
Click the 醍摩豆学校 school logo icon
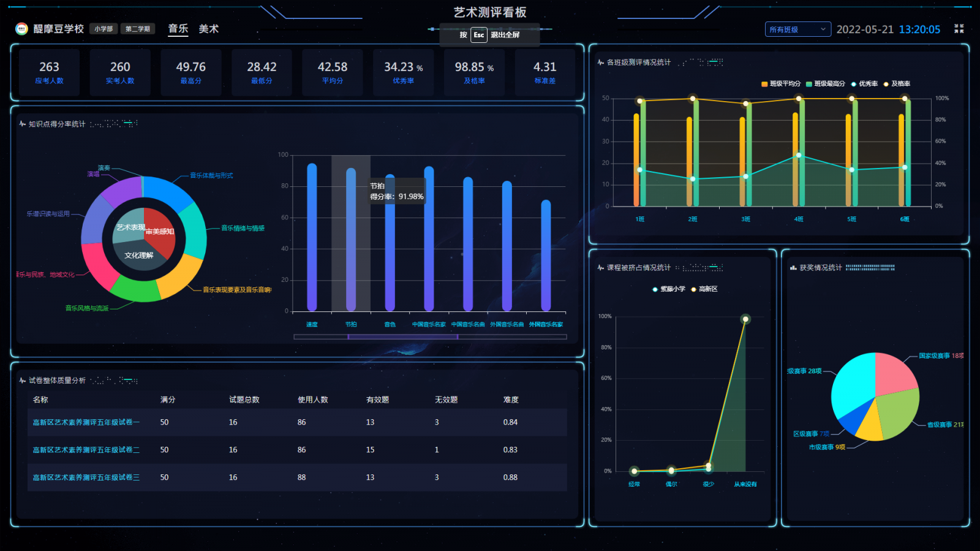pos(21,29)
